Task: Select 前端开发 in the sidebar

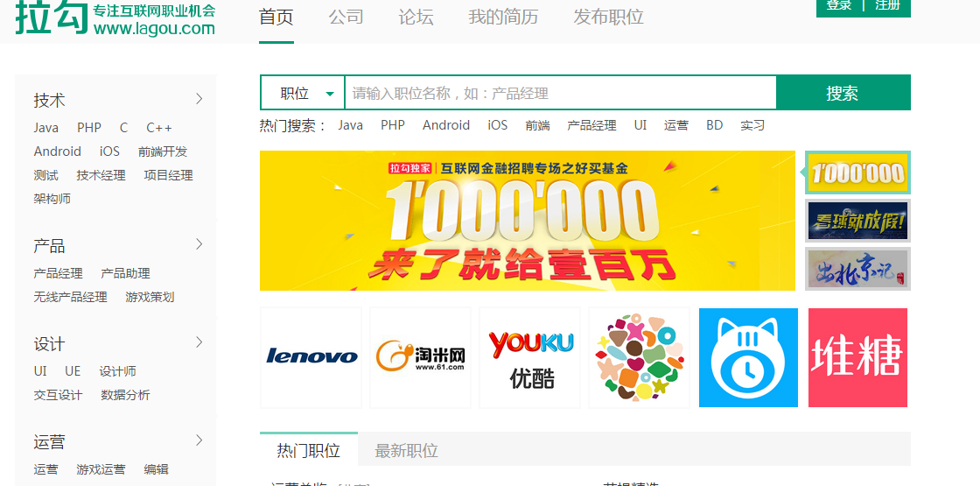Action: click(x=163, y=152)
